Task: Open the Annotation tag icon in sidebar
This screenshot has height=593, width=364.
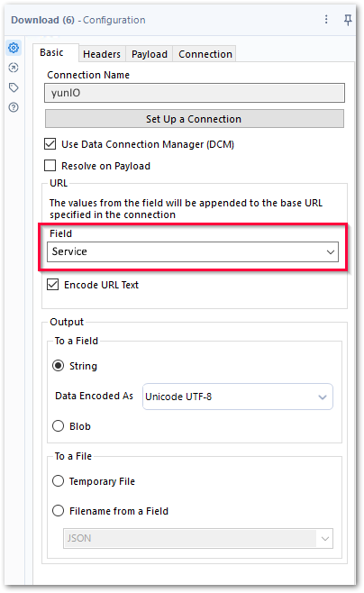Action: (x=14, y=87)
